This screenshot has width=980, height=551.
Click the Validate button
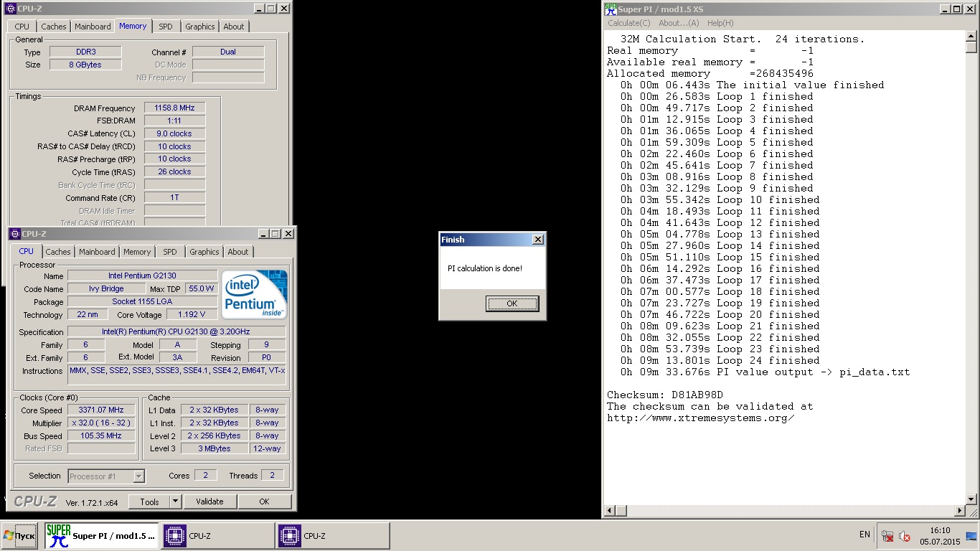[x=209, y=501]
